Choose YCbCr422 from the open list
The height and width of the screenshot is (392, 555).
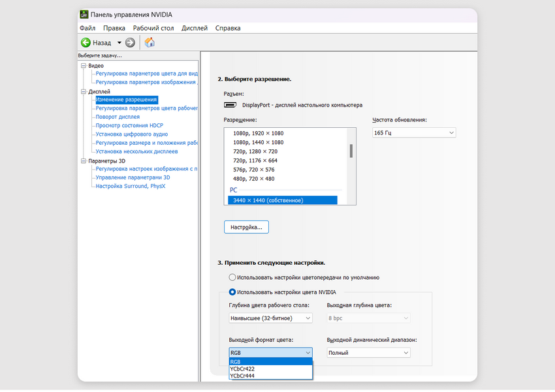pyautogui.click(x=271, y=369)
